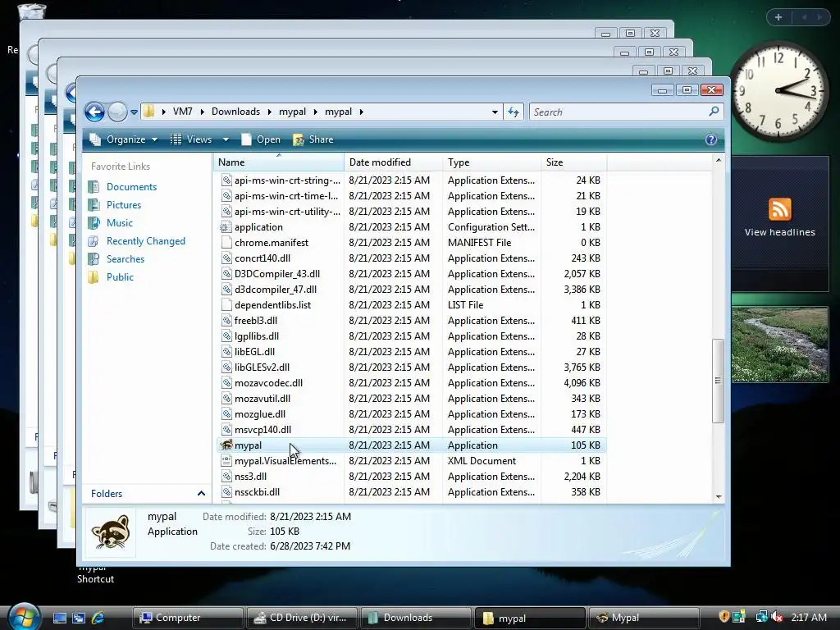Open Searches in Favorite Links

pyautogui.click(x=126, y=258)
